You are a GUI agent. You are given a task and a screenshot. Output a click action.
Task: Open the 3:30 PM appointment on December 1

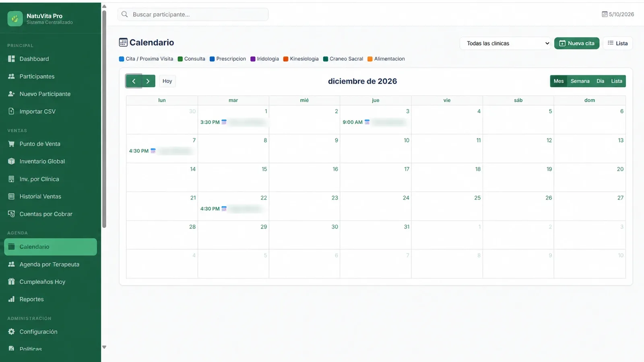tap(233, 122)
